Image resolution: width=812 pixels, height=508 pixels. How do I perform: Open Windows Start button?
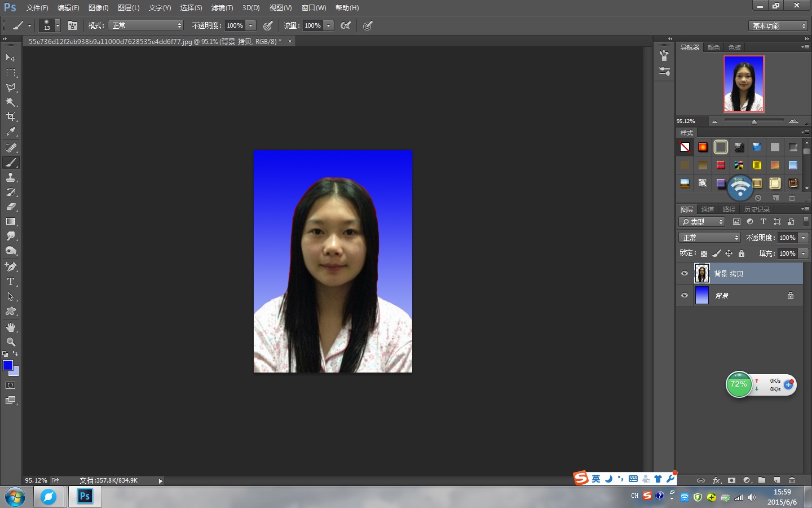[15, 497]
